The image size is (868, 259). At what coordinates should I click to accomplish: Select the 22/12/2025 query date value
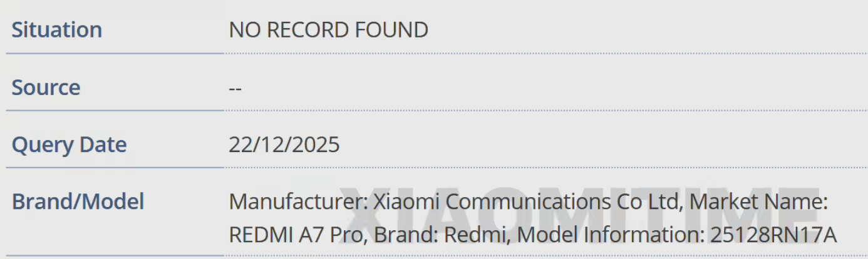coord(284,145)
